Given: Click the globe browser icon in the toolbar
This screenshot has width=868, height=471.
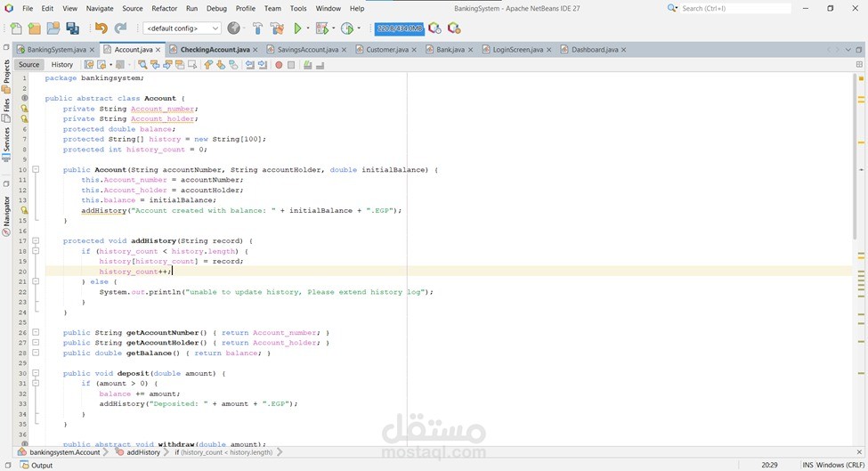Looking at the screenshot, I should pyautogui.click(x=233, y=28).
